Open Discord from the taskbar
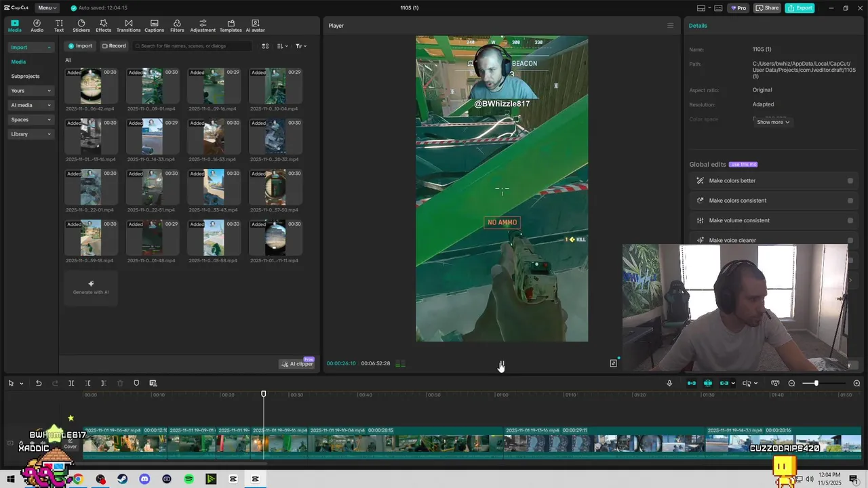The width and height of the screenshot is (868, 488). tap(144, 479)
